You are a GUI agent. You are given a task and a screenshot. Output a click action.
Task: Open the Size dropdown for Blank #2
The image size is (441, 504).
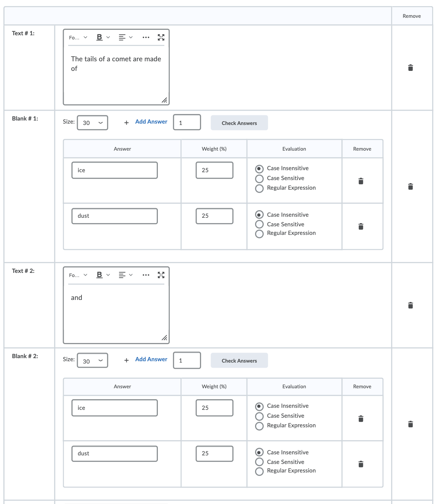click(x=92, y=361)
